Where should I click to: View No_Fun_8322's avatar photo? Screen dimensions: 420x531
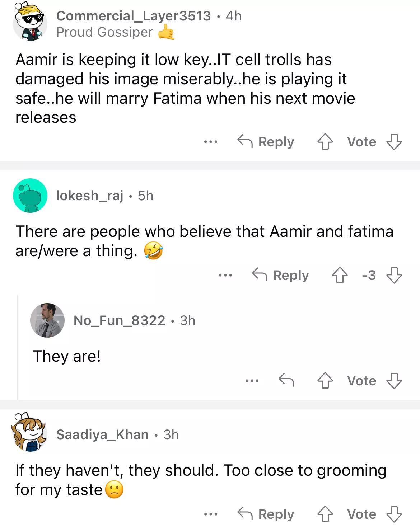click(47, 320)
